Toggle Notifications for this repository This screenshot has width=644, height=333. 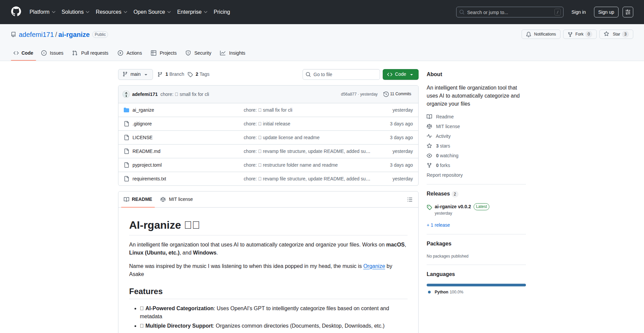coord(541,34)
